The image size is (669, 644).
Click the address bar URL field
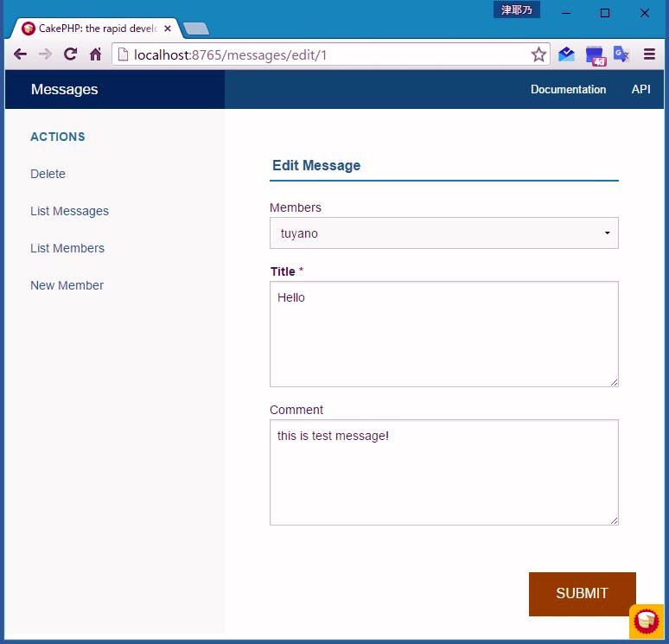(328, 55)
